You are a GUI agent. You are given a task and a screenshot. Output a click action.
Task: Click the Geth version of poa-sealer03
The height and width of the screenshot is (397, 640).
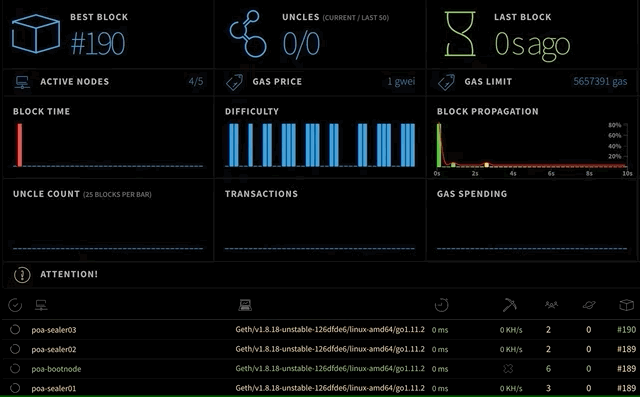click(330, 329)
